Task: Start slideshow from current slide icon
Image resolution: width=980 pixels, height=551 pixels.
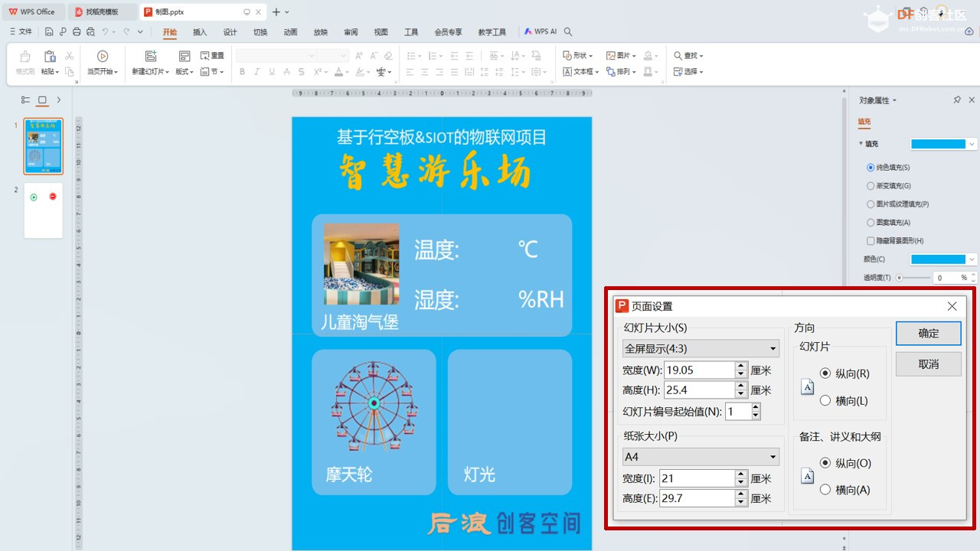Action: tap(103, 56)
